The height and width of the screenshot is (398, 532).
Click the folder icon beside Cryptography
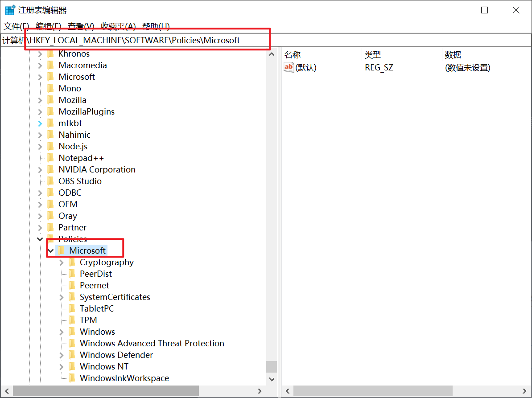(72, 263)
